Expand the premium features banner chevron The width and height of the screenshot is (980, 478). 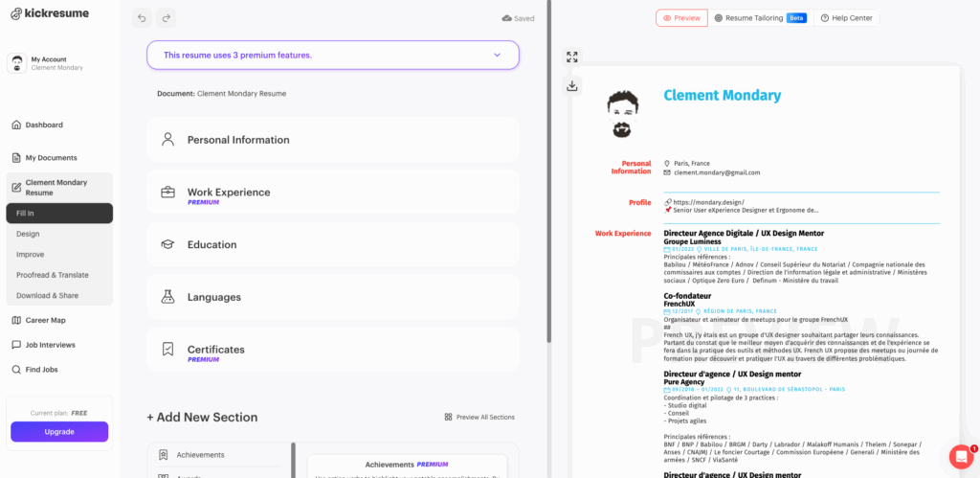pos(498,55)
